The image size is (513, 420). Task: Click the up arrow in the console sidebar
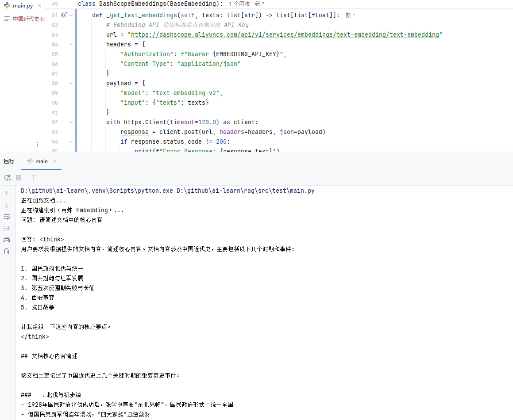[x=7, y=194]
